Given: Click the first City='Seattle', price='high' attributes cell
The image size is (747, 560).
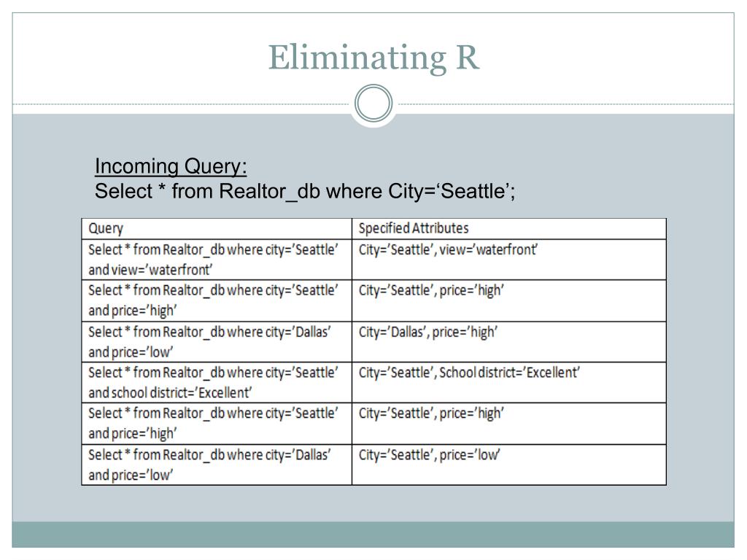Looking at the screenshot, I should tap(508, 300).
